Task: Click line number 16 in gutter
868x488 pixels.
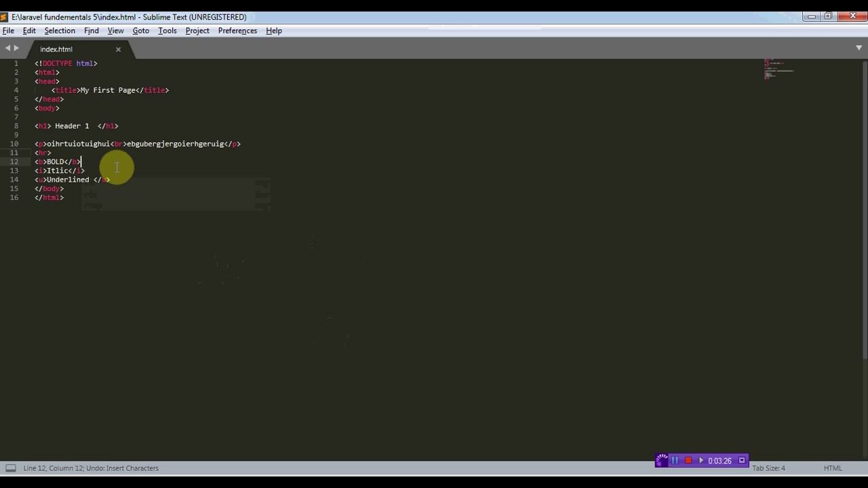Action: coord(14,197)
